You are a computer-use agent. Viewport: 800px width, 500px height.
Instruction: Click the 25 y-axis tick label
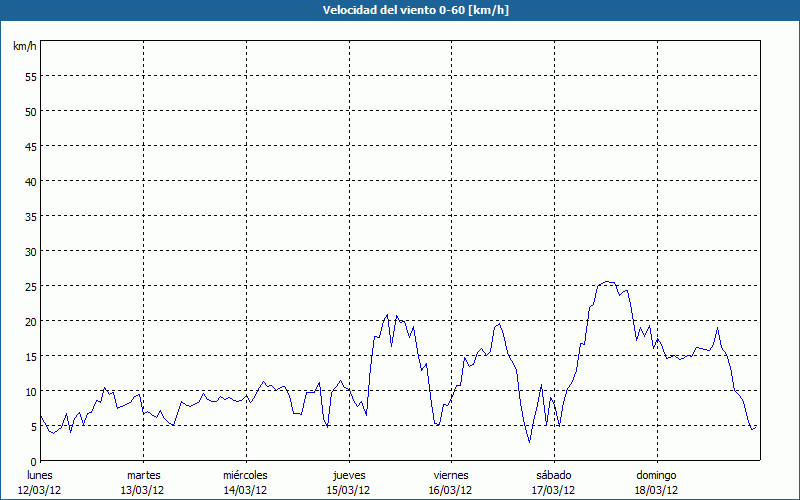coord(30,286)
